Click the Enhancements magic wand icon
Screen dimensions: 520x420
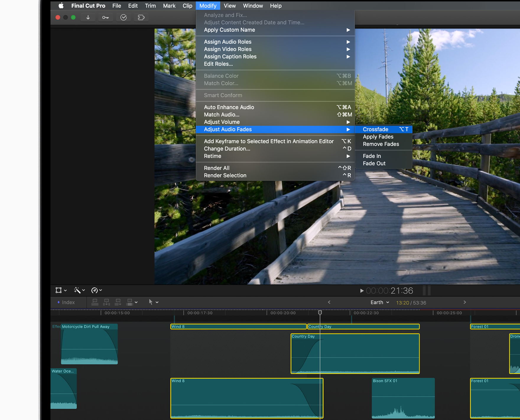coord(77,290)
